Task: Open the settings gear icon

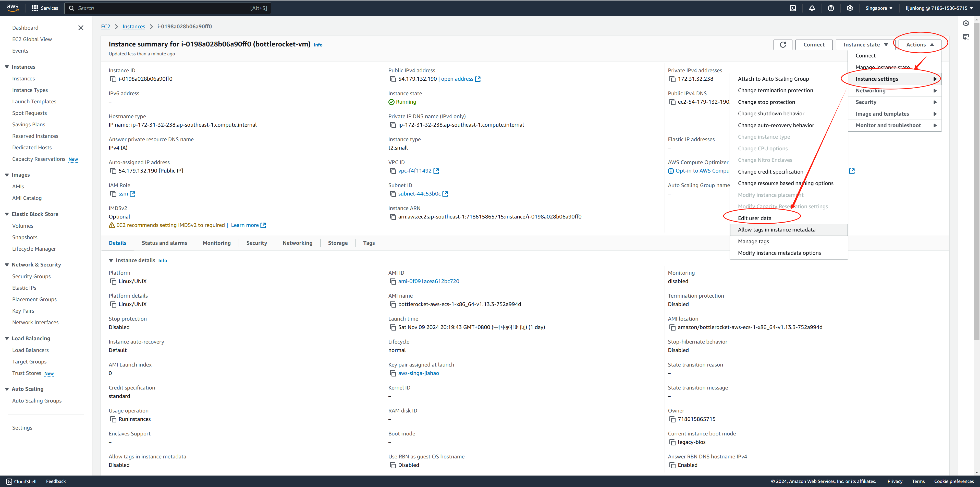Action: point(850,8)
